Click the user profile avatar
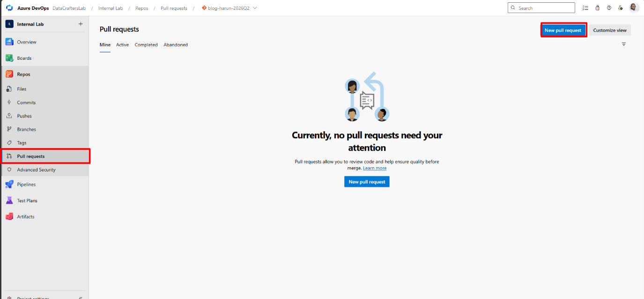 633,7
